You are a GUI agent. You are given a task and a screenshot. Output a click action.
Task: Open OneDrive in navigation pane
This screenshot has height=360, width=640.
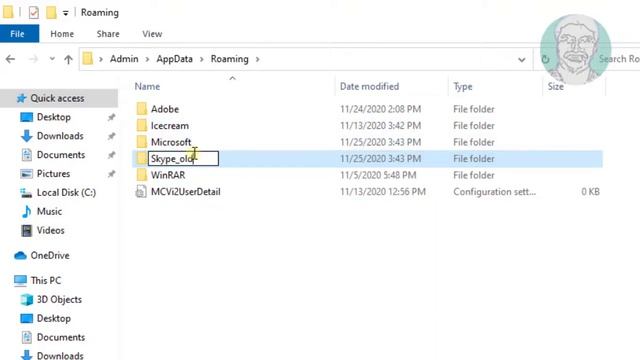click(x=50, y=256)
